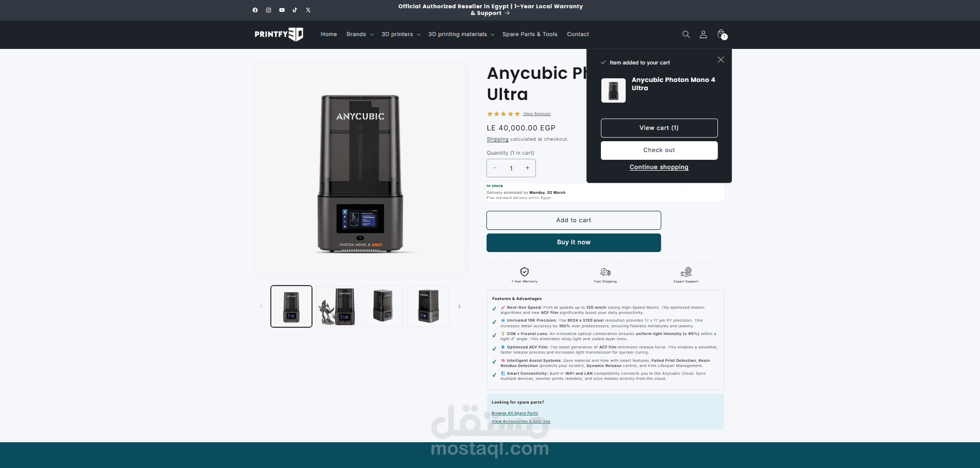Image resolution: width=980 pixels, height=468 pixels.
Task: Increase quantity with plus button
Action: click(x=527, y=168)
